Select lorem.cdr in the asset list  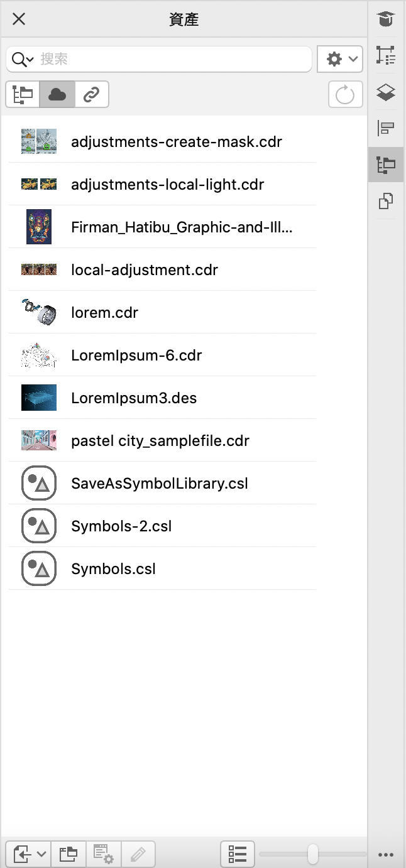pos(104,313)
